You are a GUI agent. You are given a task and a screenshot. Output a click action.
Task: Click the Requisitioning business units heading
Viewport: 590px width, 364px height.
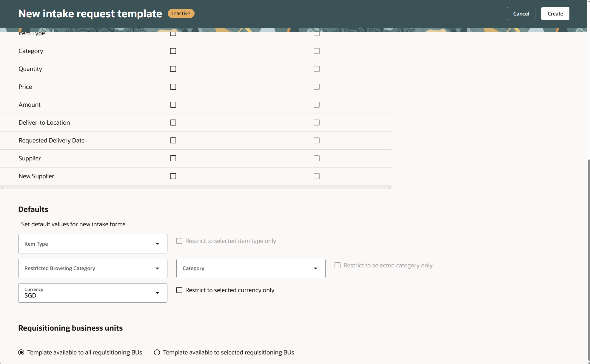tap(70, 328)
